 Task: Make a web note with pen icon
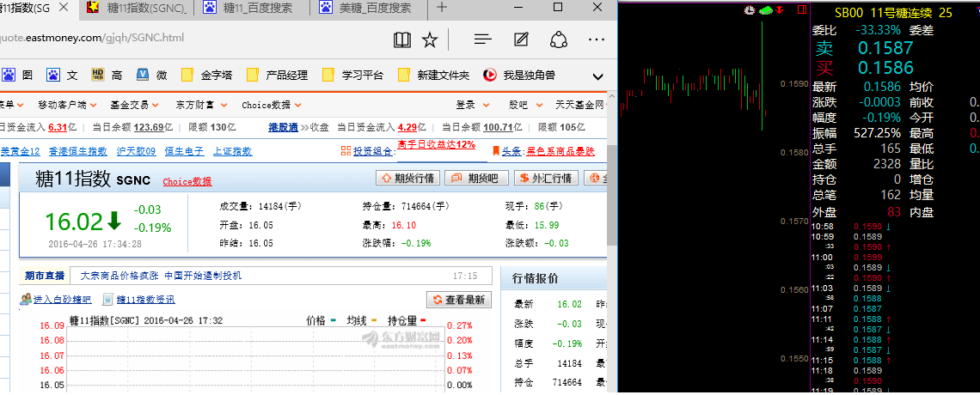521,39
